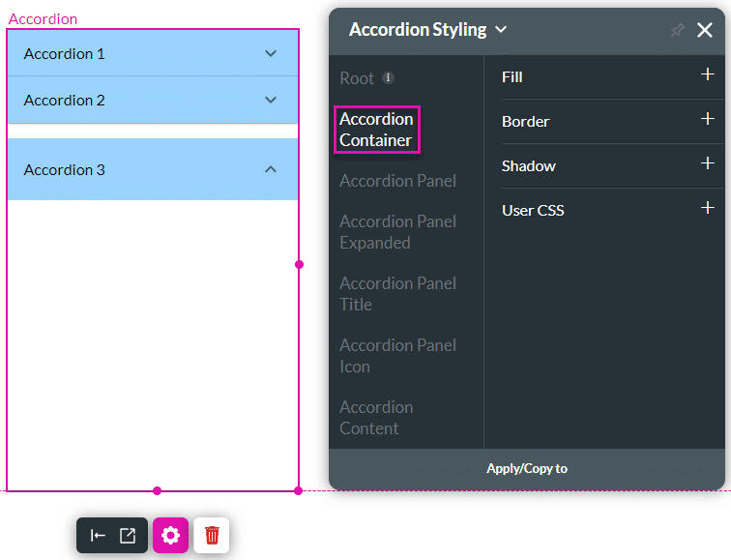Viewport: 731px width, 560px height.
Task: Click the red trash delete icon
Action: pyautogui.click(x=212, y=535)
